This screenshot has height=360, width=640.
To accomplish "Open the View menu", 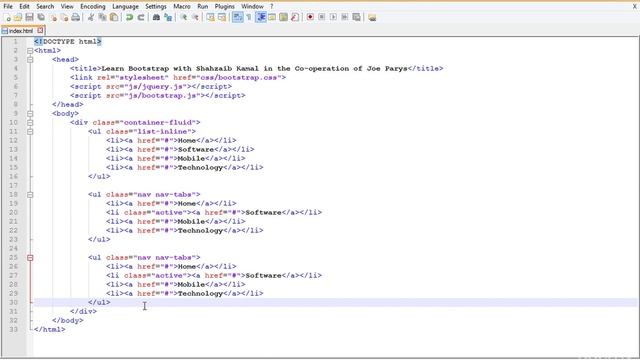I will [x=67, y=6].
